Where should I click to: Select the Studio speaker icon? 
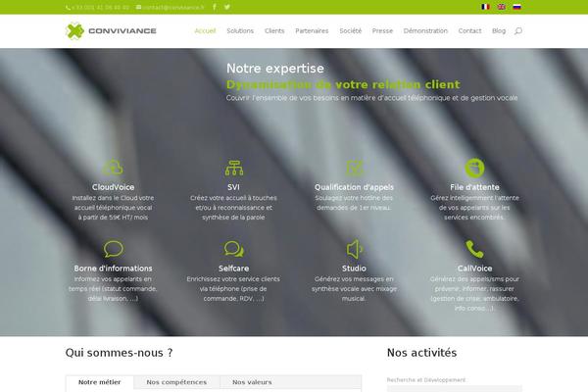(355, 249)
